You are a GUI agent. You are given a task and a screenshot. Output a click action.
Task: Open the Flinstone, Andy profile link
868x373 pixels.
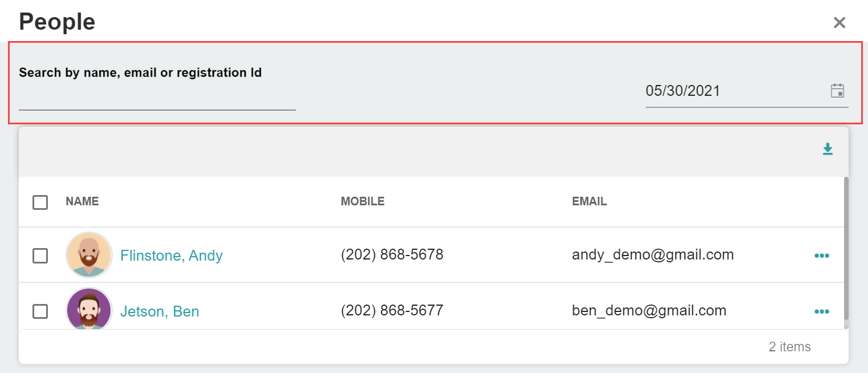[x=171, y=256]
